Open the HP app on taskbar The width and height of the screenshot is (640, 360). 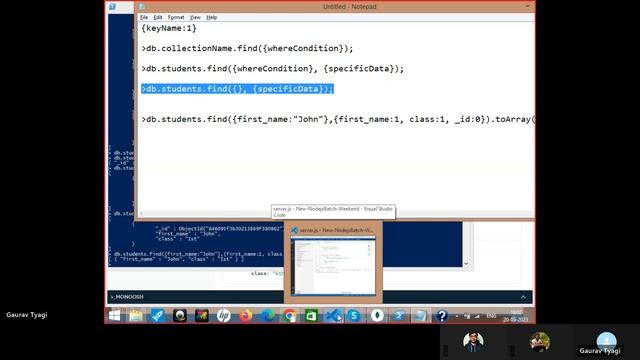[224, 316]
